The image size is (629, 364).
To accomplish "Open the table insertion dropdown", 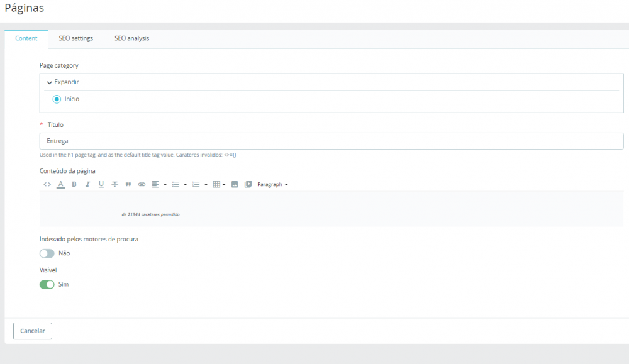I will point(223,184).
